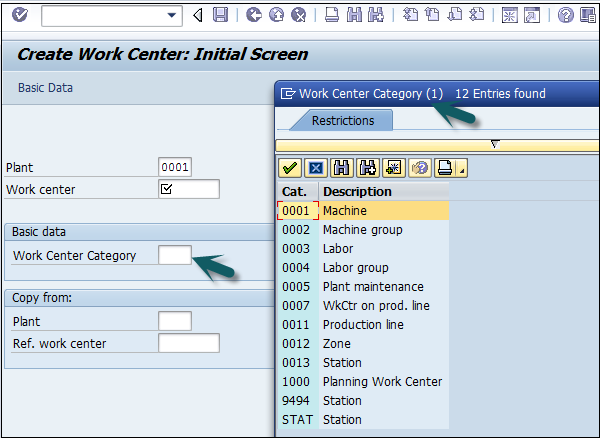This screenshot has height=438, width=600.
Task: Click the popup list Print icon
Action: coord(444,168)
